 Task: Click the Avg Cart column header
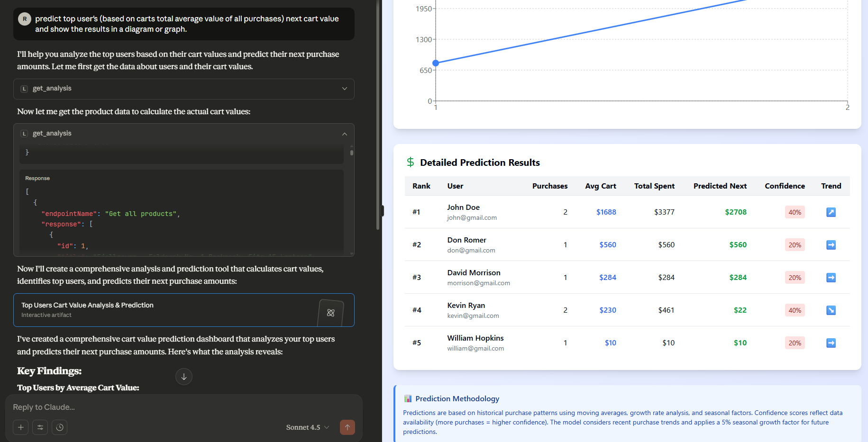(600, 186)
